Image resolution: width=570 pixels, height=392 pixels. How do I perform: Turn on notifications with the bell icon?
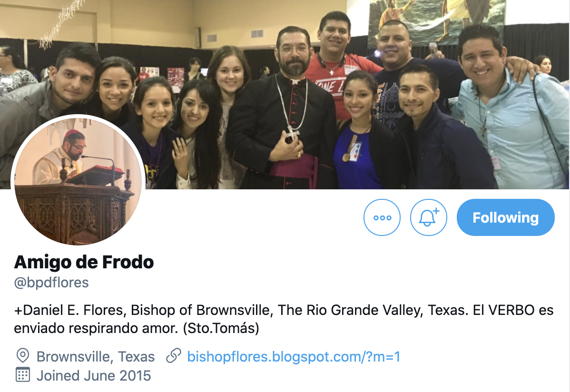pyautogui.click(x=429, y=217)
